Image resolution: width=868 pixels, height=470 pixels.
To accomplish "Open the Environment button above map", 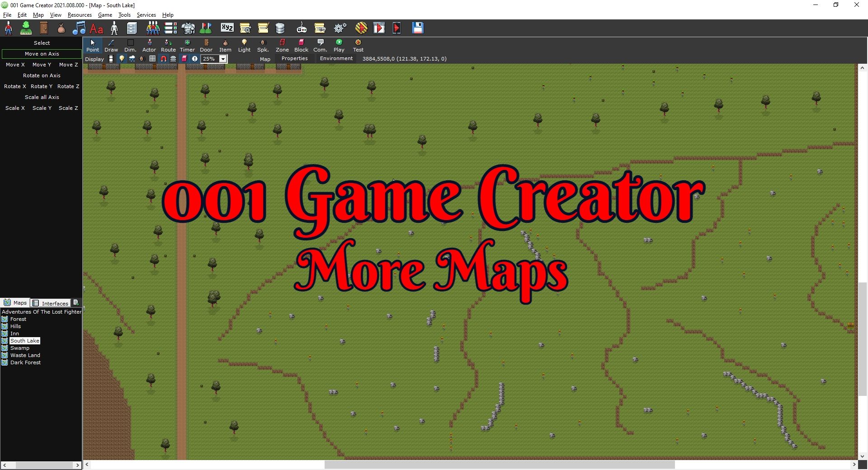I will [336, 58].
